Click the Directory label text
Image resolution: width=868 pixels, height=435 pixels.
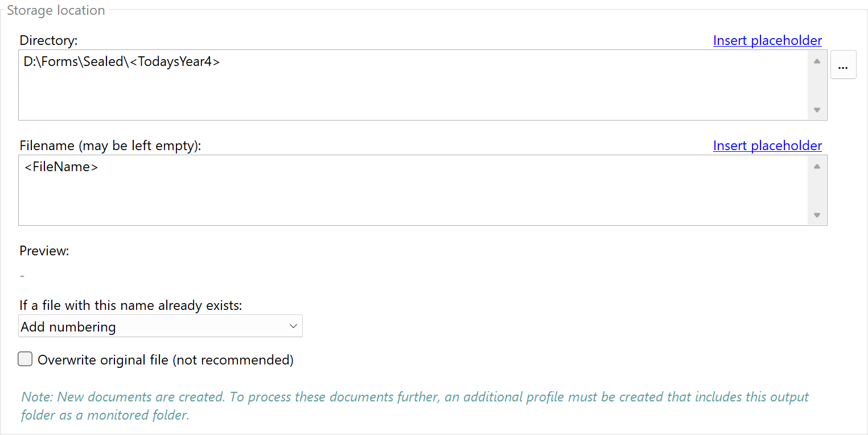click(x=48, y=40)
